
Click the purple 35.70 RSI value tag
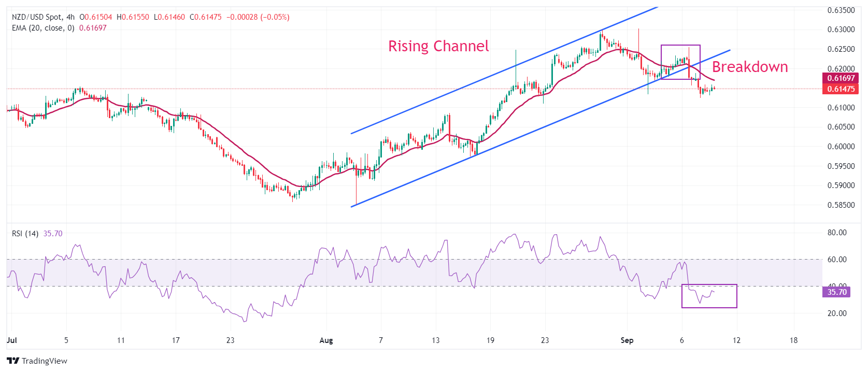pyautogui.click(x=836, y=292)
